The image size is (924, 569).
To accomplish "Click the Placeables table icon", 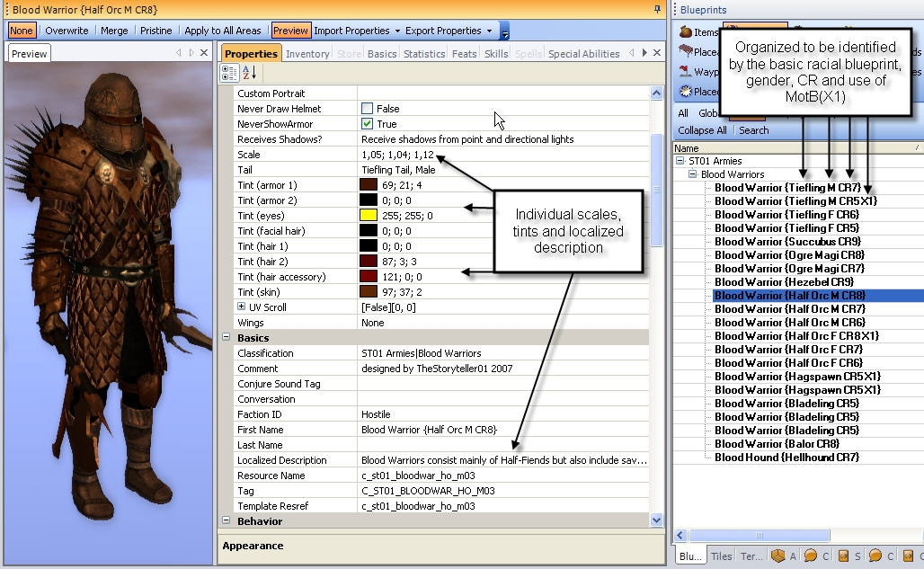I will click(x=686, y=52).
